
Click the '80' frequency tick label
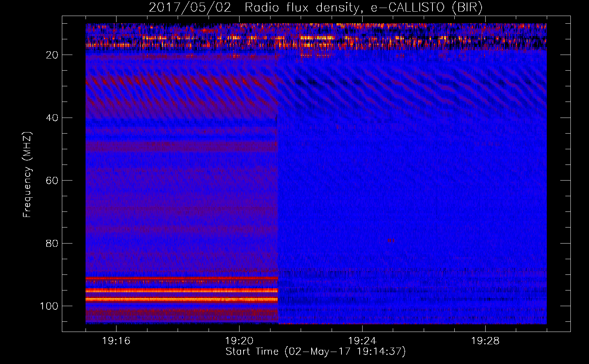(52, 243)
